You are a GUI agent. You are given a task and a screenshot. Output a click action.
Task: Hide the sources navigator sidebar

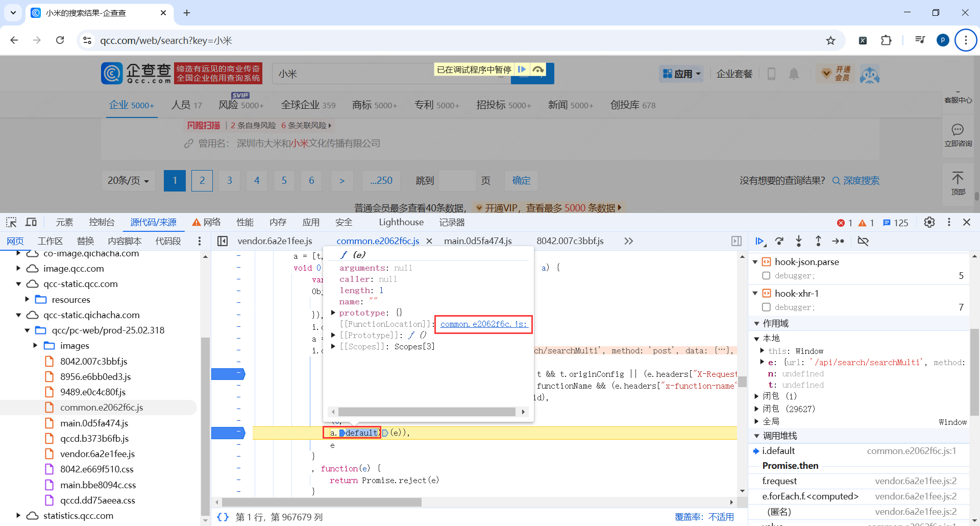click(223, 241)
